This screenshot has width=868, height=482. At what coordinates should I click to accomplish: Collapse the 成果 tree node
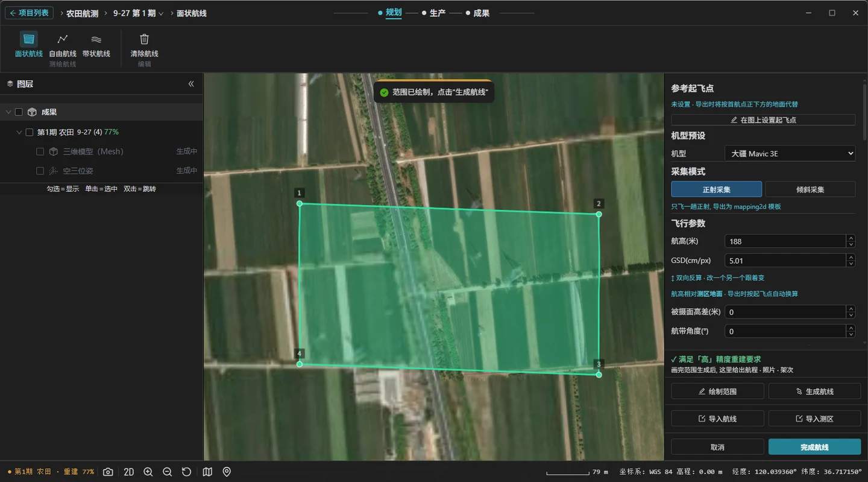click(8, 112)
